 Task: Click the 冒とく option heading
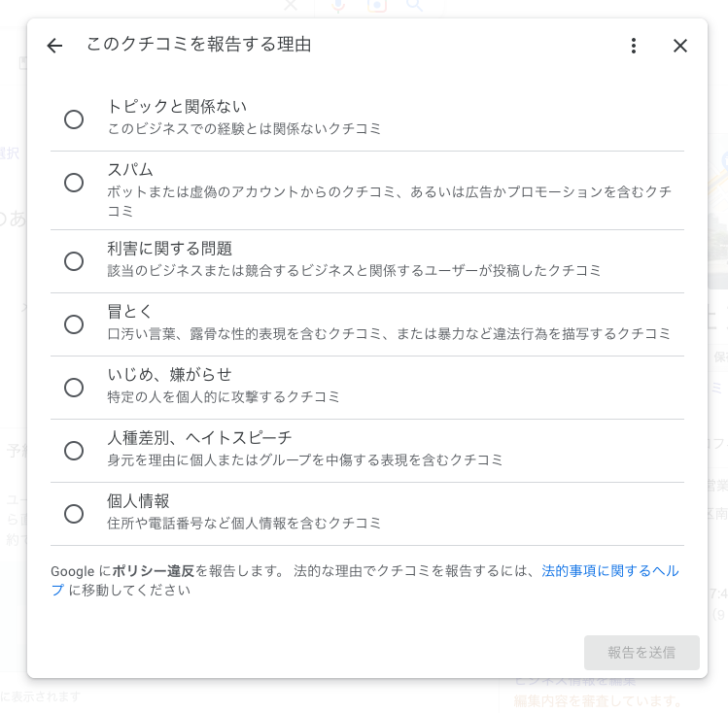(129, 312)
